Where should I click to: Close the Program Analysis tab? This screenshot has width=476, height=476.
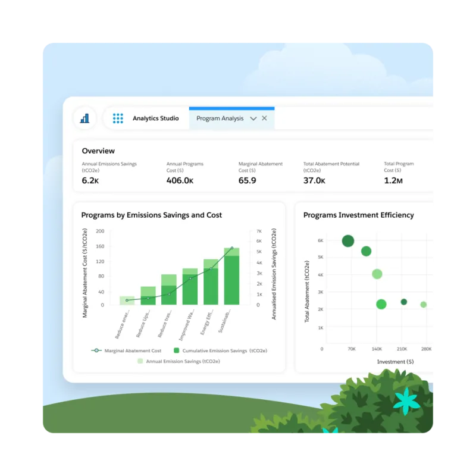coord(264,118)
